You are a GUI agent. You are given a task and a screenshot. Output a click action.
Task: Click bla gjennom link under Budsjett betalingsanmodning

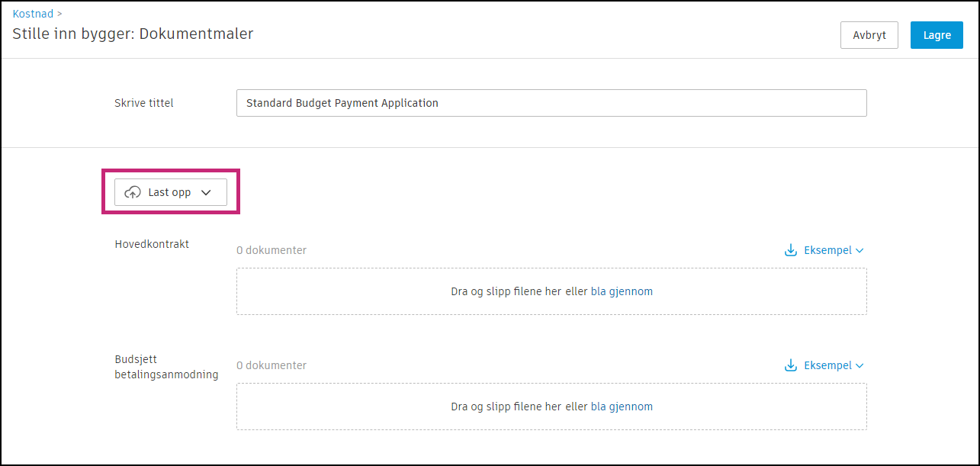point(622,407)
